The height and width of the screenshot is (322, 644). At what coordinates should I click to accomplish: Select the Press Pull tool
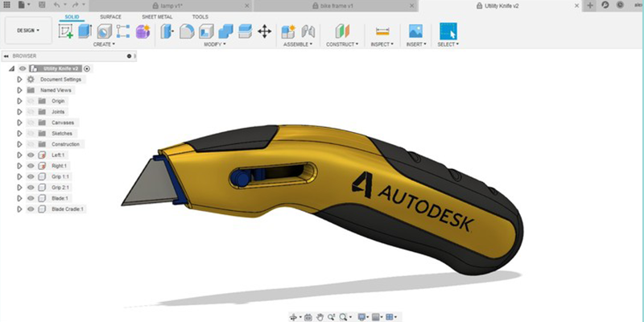point(167,31)
